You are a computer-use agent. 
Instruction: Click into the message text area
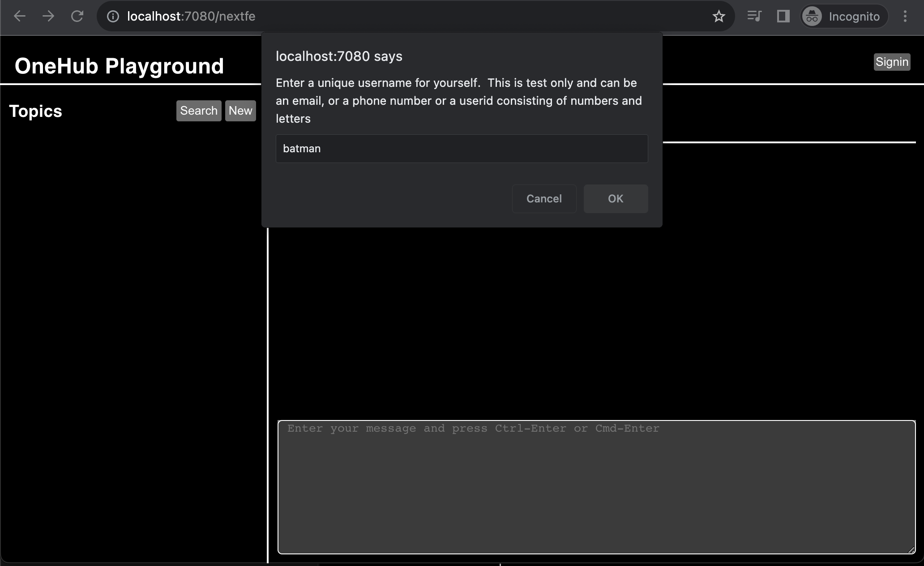point(596,487)
